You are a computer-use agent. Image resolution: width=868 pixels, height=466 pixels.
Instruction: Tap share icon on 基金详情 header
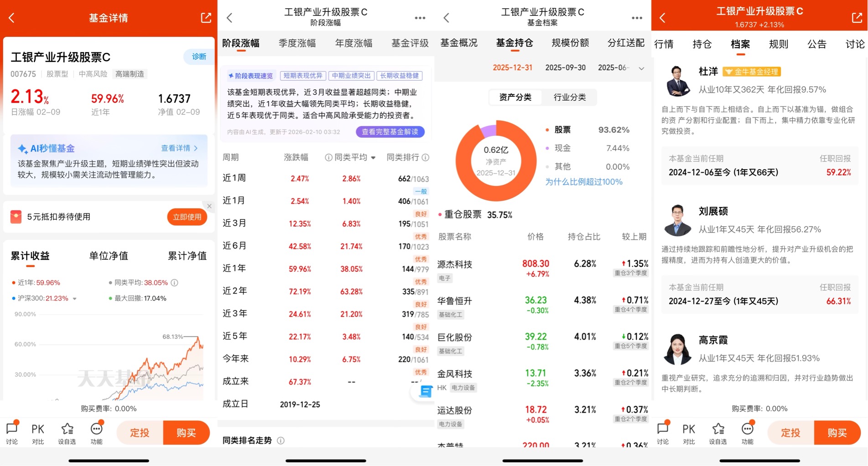[206, 18]
